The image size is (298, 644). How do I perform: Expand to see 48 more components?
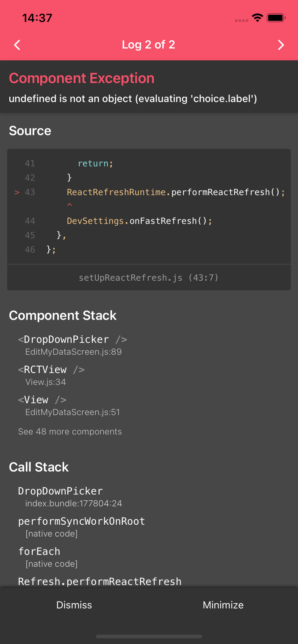tap(70, 431)
